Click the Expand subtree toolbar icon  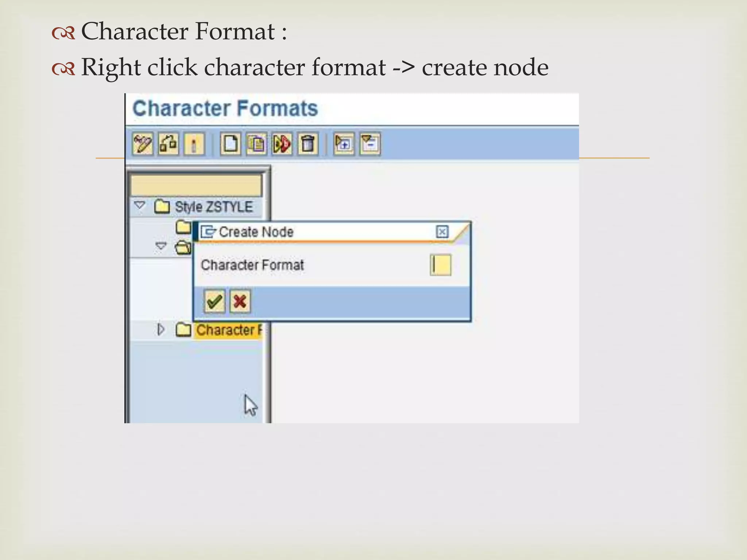(344, 144)
